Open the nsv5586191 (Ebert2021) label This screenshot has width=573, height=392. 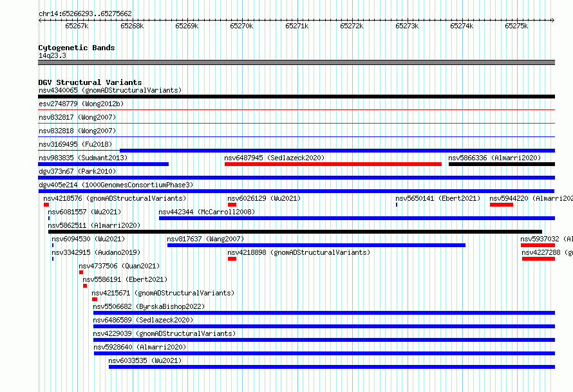pos(125,279)
